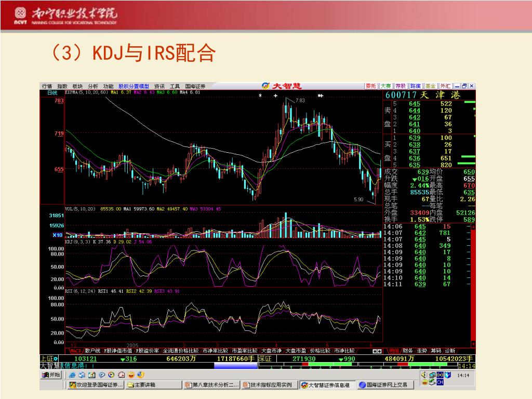The height and width of the screenshot is (399, 532).
Task: Click the VOL(5,10,20) indicator label
Action: (80, 209)
